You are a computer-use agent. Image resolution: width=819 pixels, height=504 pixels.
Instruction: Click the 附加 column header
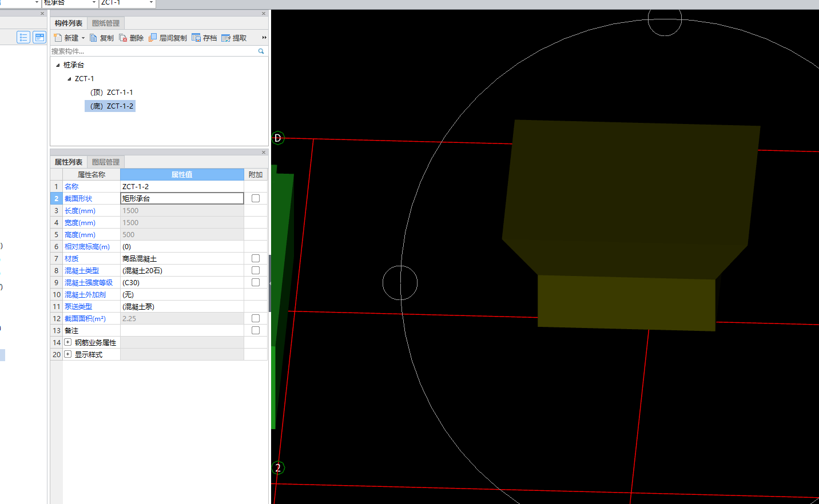(256, 174)
